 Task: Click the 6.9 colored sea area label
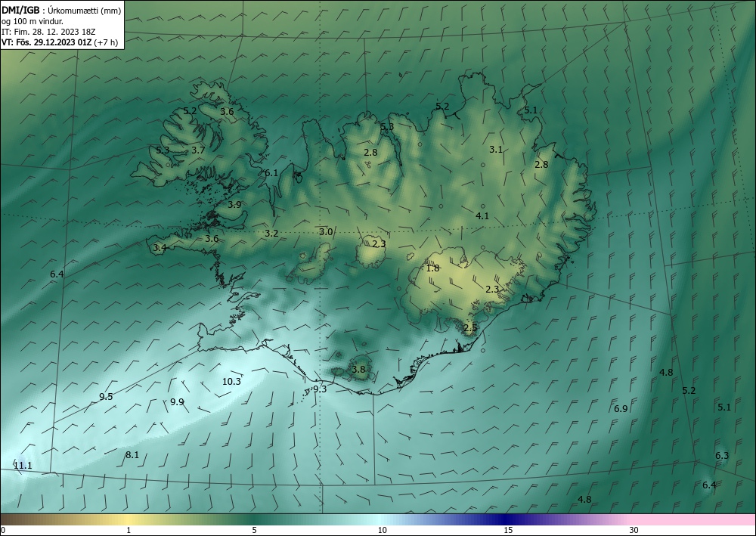tap(621, 408)
